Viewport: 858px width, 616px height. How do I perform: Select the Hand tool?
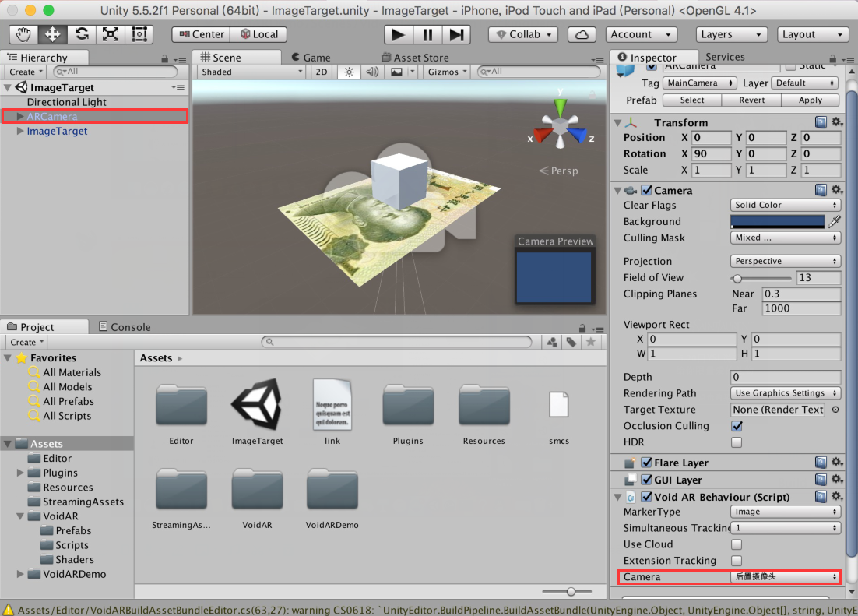point(23,34)
